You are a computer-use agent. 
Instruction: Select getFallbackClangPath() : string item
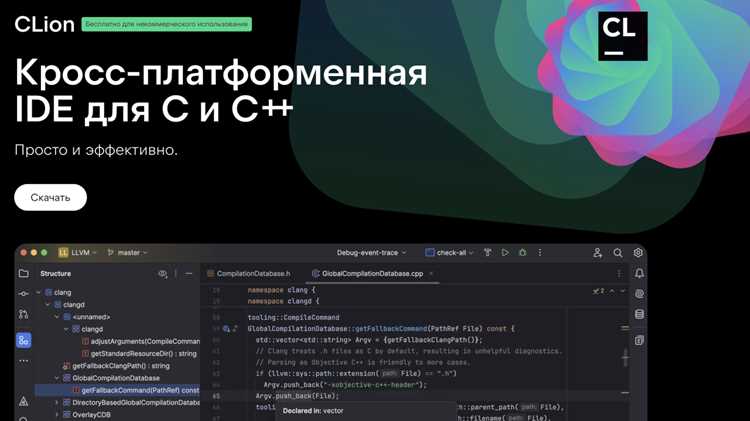pos(116,366)
